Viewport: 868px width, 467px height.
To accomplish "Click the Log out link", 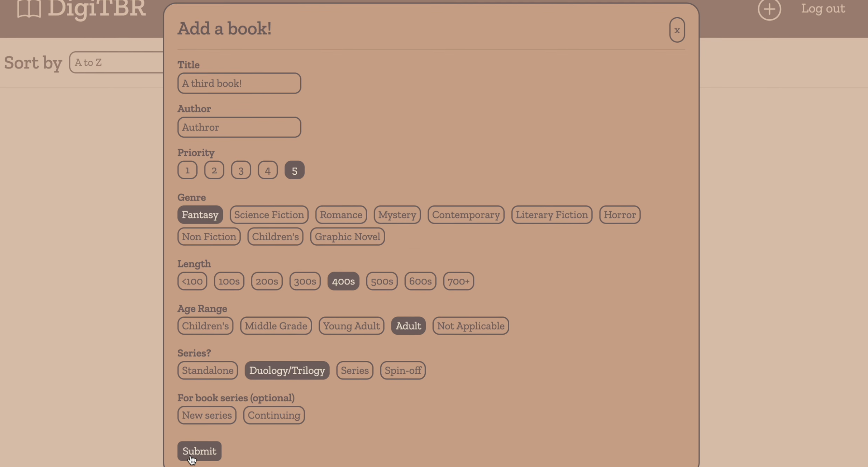I will pos(823,9).
